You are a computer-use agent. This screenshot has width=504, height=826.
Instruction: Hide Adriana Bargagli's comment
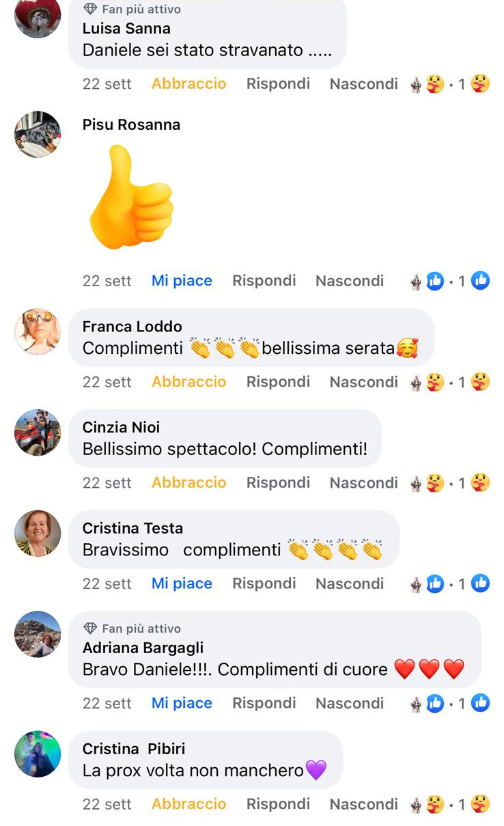350,703
